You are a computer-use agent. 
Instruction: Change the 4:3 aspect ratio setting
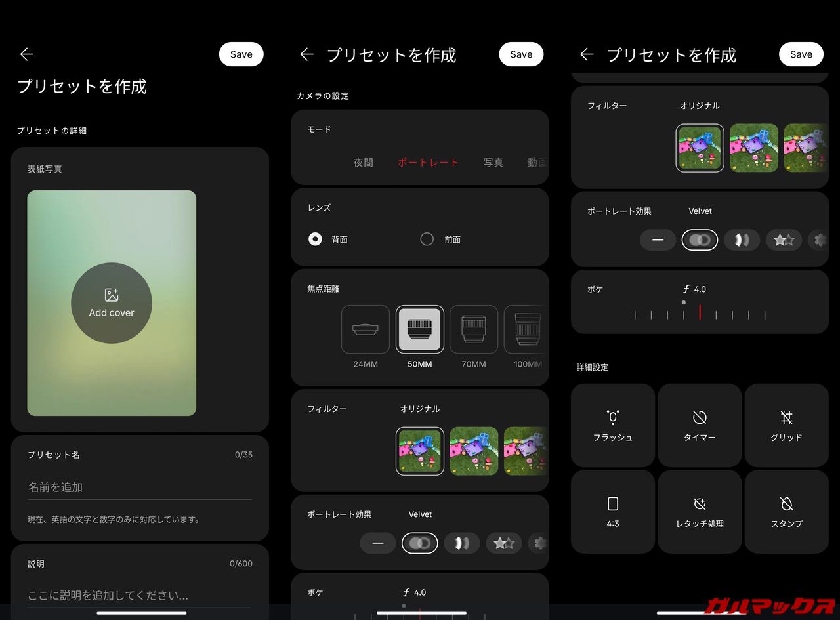(613, 511)
